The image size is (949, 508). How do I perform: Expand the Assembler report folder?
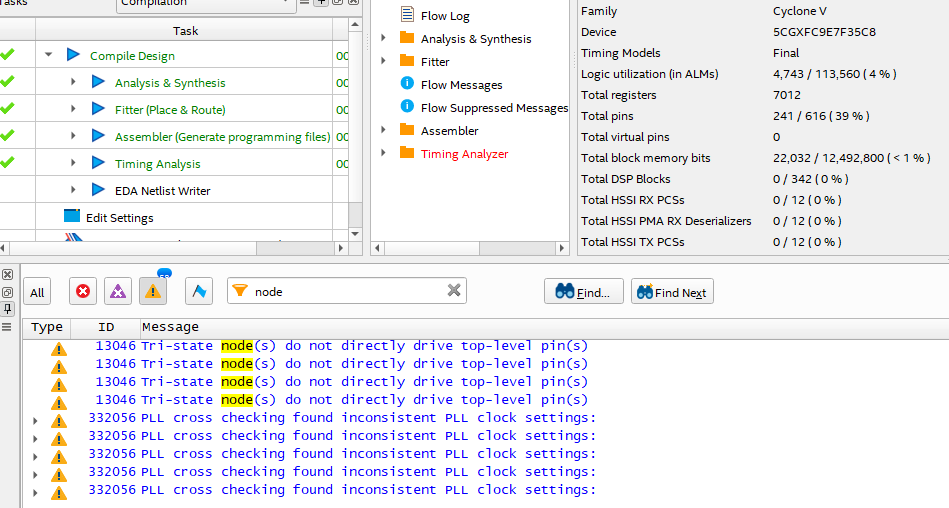point(383,130)
